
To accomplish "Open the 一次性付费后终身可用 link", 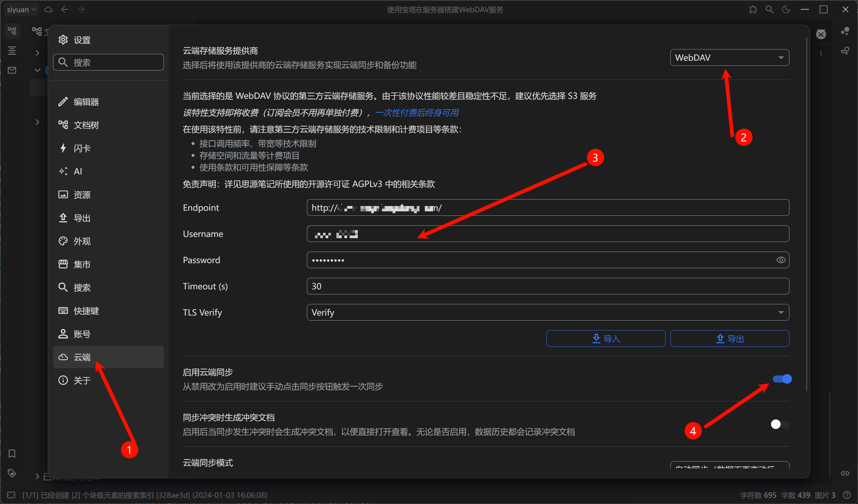I will (417, 113).
